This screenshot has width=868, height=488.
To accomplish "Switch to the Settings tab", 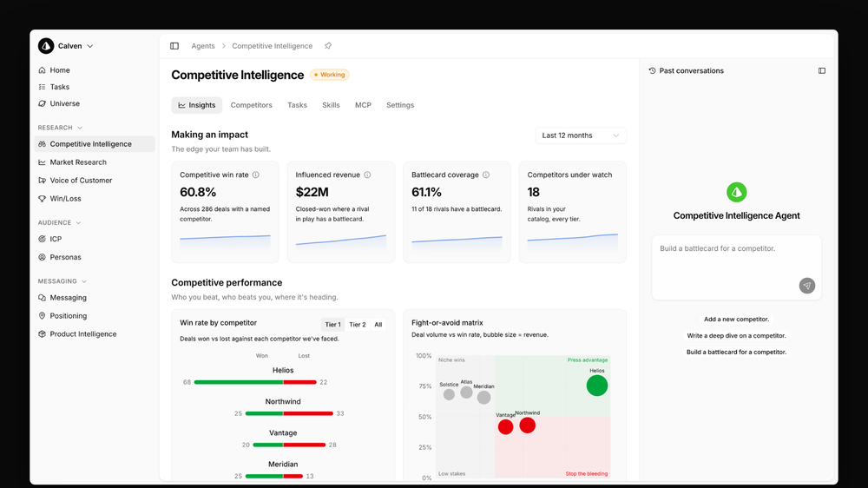I will click(400, 105).
